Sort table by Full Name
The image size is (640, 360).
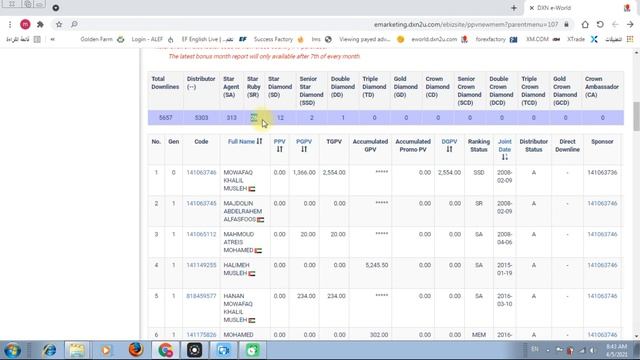pyautogui.click(x=245, y=141)
